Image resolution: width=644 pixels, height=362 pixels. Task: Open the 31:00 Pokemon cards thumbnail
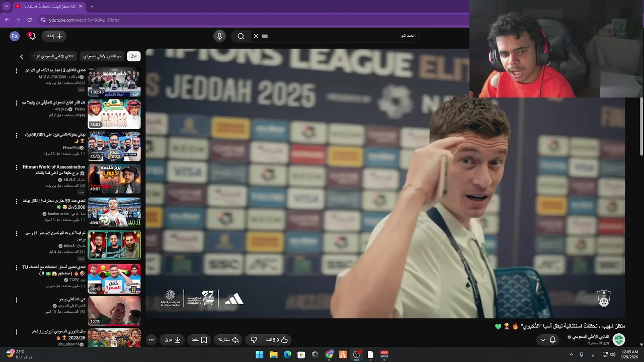coord(114,245)
